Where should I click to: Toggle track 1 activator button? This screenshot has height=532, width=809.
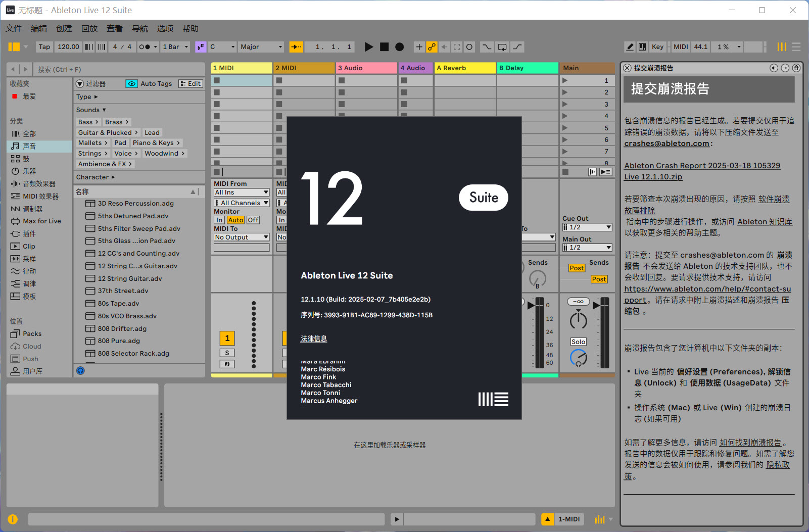(227, 338)
